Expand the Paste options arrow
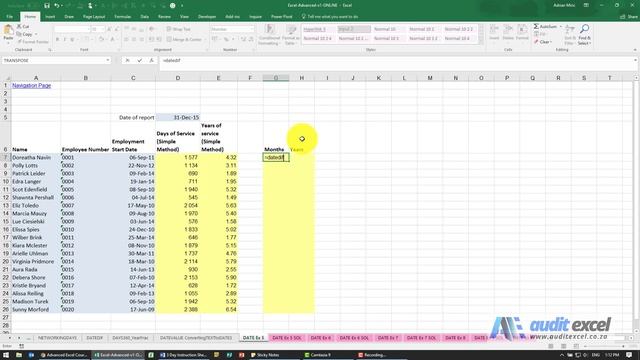 8,43
